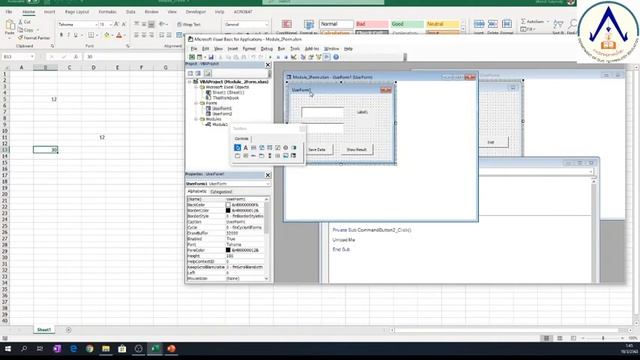Click Format Painter in Excel ribbon
The width and height of the screenshot is (640, 360).
click(x=34, y=38)
